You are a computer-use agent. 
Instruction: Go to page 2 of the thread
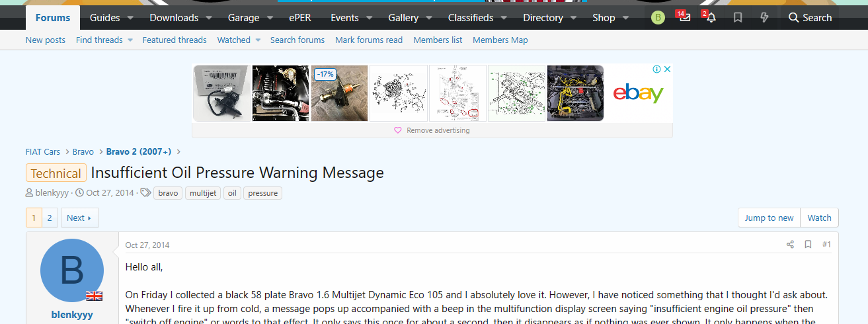(x=50, y=218)
